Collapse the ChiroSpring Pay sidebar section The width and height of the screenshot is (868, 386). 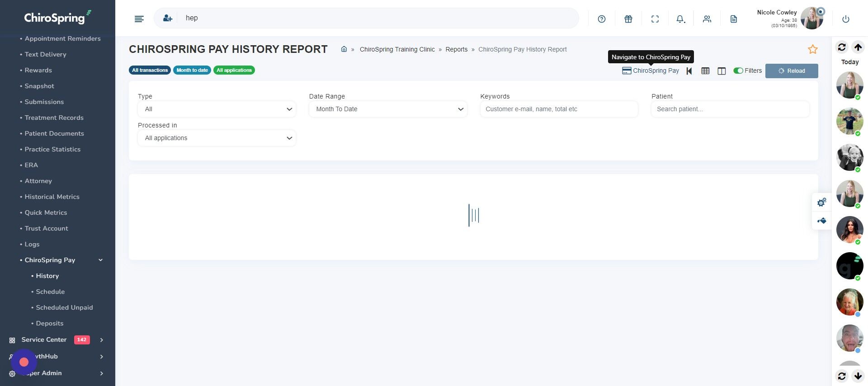pos(100,260)
